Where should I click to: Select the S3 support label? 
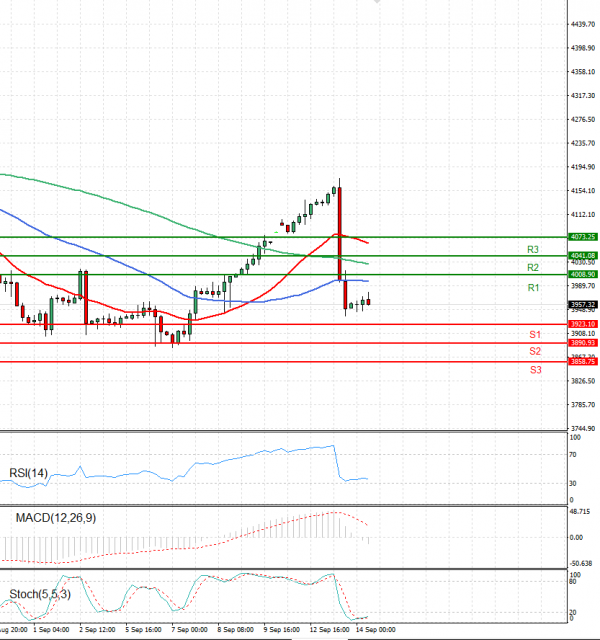536,370
